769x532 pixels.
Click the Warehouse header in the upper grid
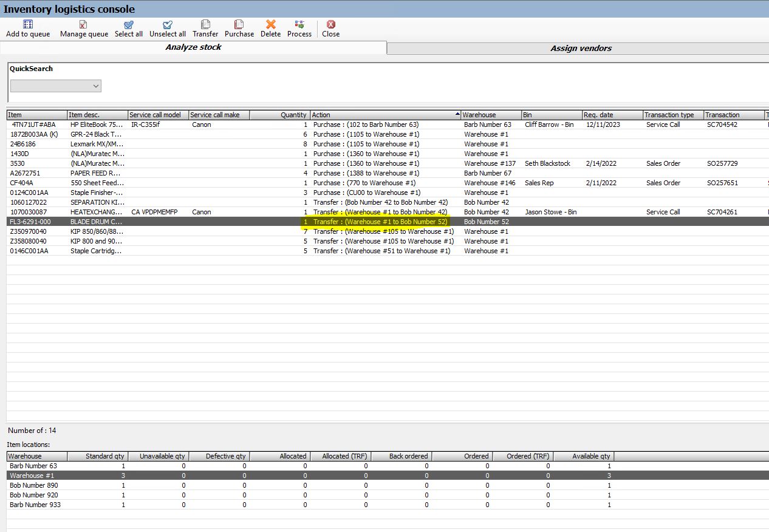point(491,115)
